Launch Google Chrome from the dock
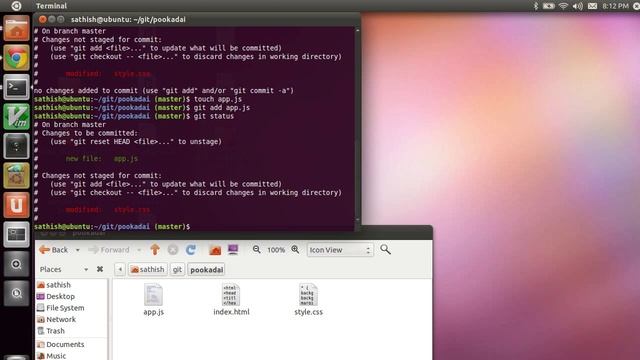This screenshot has width=640, height=360. click(x=16, y=58)
